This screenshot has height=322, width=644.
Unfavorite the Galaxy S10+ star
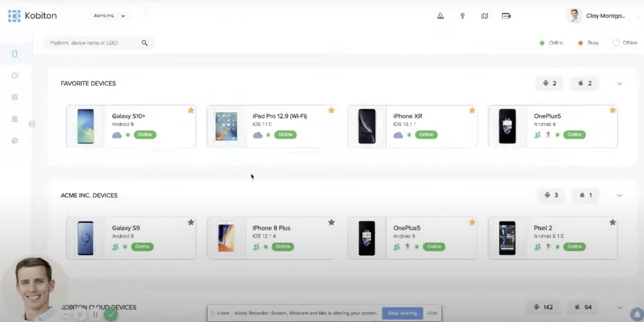191,110
